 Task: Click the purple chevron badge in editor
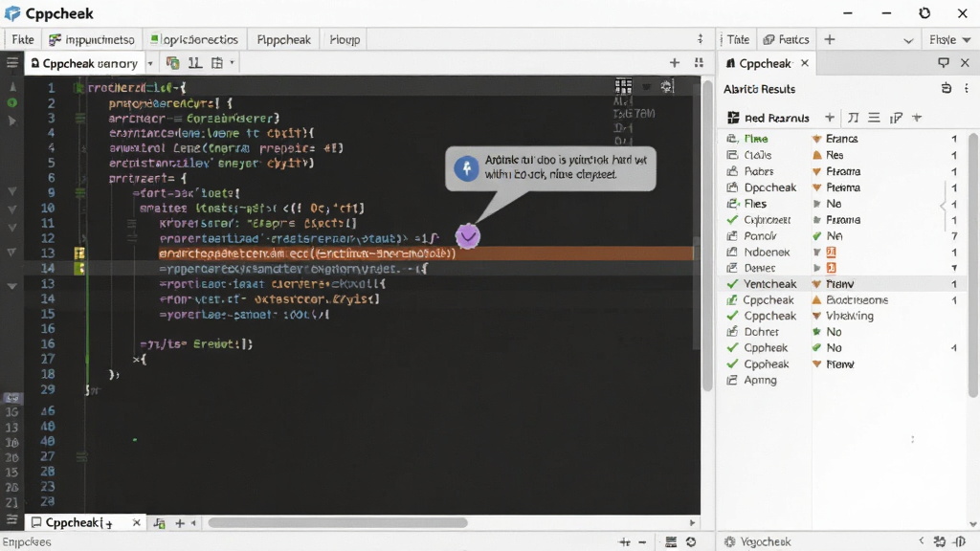click(x=467, y=236)
